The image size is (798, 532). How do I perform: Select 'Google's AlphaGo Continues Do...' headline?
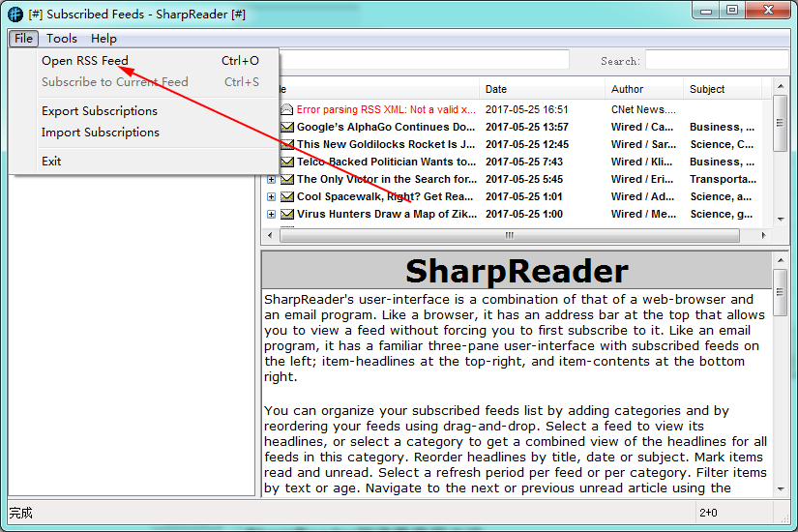pos(386,127)
